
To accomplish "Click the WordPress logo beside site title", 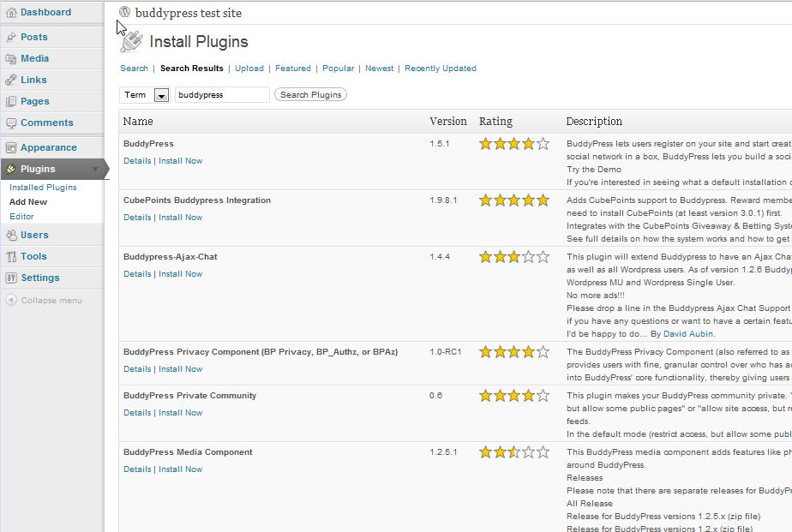I will 125,13.
